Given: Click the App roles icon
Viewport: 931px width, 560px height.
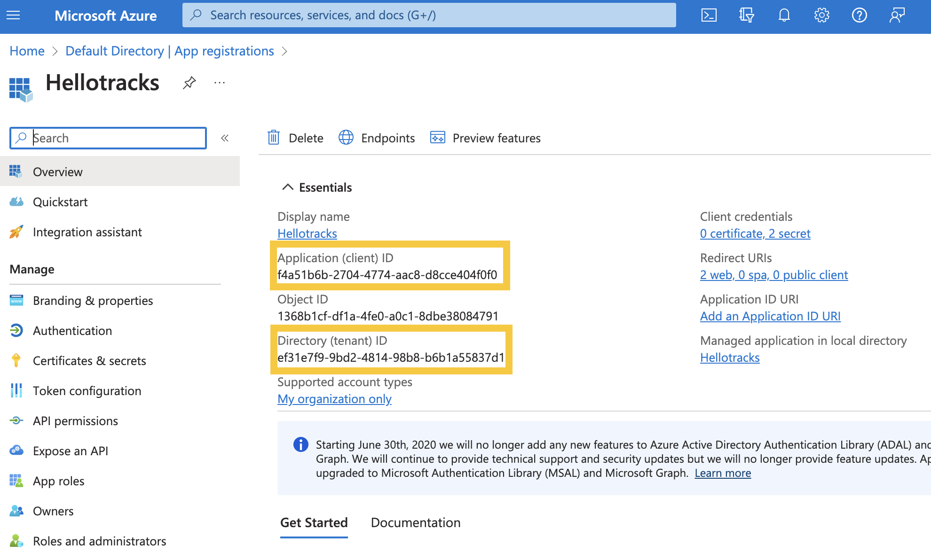Looking at the screenshot, I should click(16, 481).
